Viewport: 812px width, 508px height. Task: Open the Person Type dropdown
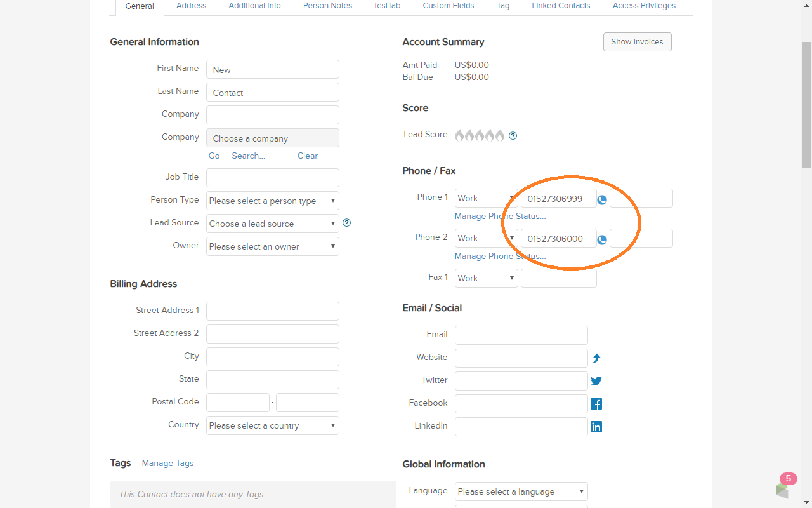coord(272,201)
